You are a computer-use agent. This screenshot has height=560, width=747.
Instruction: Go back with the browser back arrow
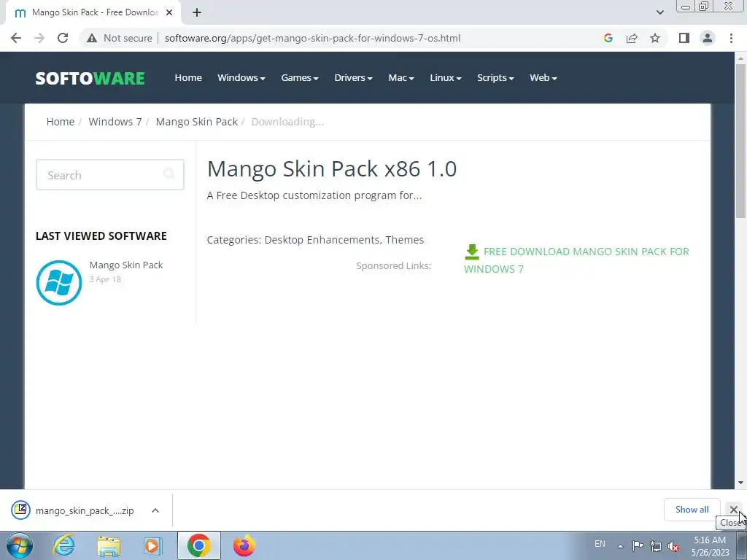click(x=16, y=38)
